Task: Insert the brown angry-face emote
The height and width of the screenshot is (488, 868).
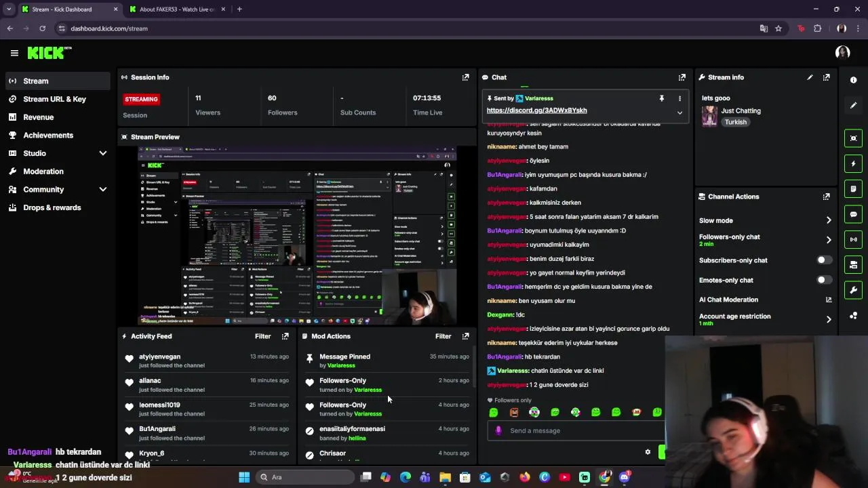Action: point(514,412)
